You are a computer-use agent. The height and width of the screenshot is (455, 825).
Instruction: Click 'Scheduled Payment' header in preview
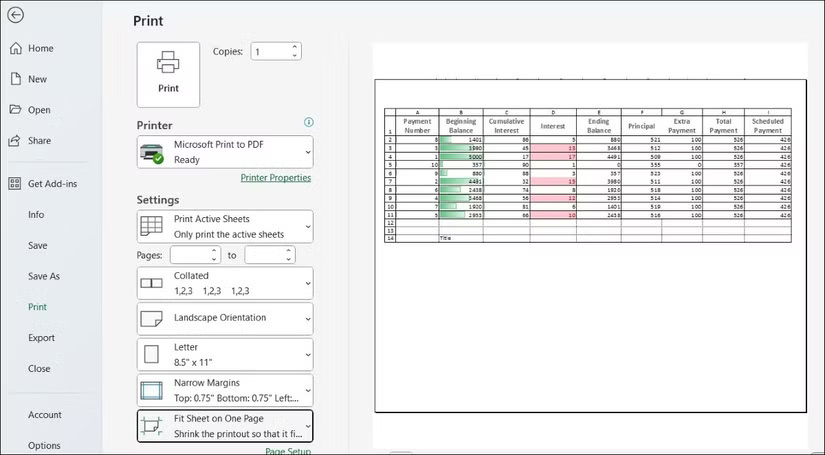[768, 126]
